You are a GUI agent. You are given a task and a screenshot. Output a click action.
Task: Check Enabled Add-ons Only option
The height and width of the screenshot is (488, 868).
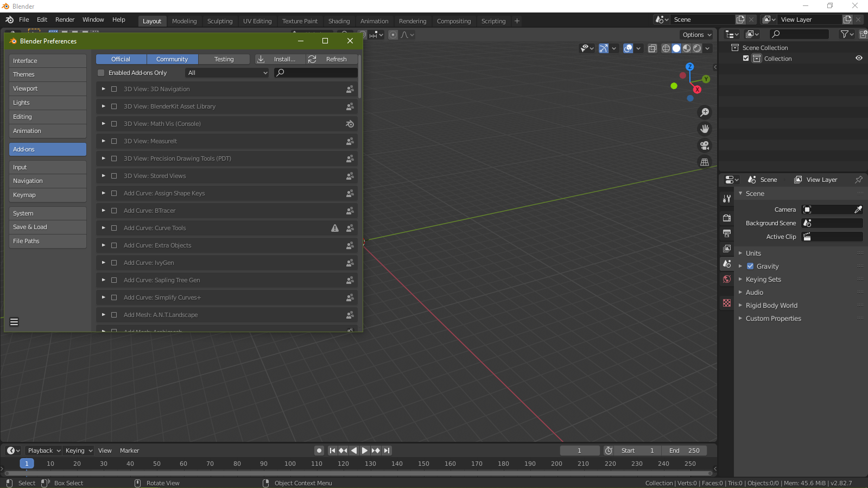pos(101,73)
